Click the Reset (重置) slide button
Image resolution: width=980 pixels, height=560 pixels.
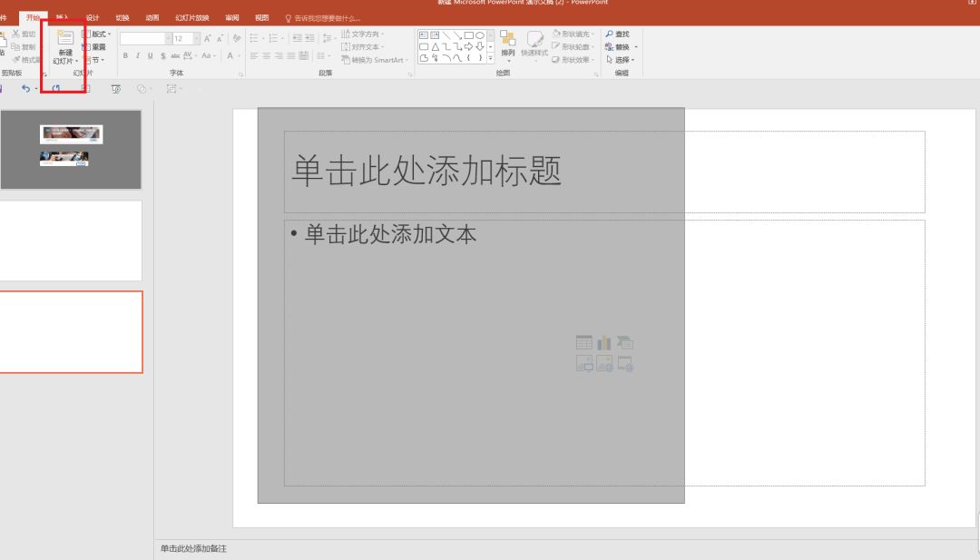point(98,47)
